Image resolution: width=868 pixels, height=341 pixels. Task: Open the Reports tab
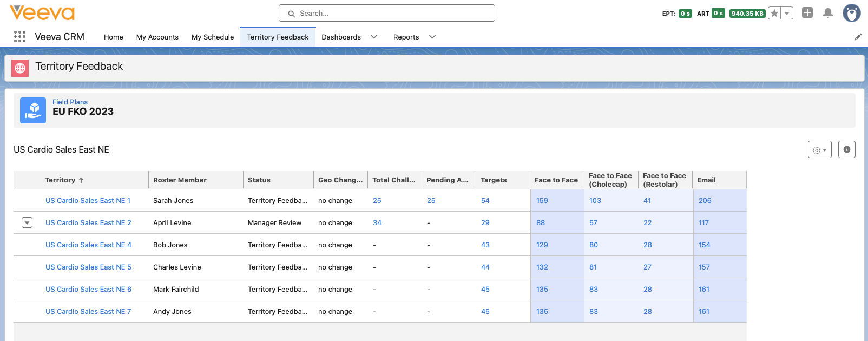(406, 37)
